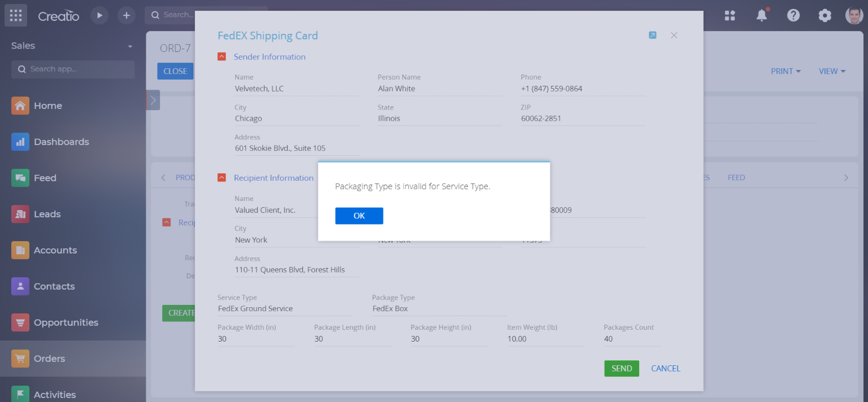
Task: Collapse the Recip… section on the order page
Action: point(166,222)
